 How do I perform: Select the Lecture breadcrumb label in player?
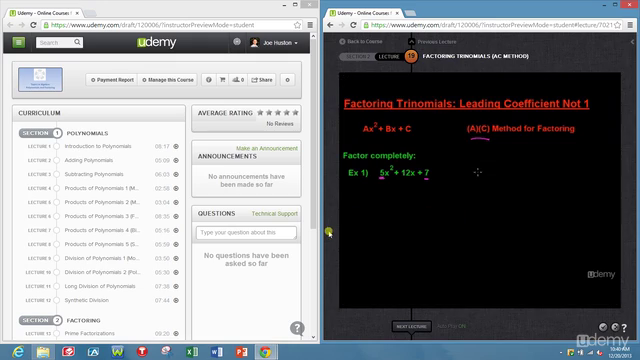389,56
